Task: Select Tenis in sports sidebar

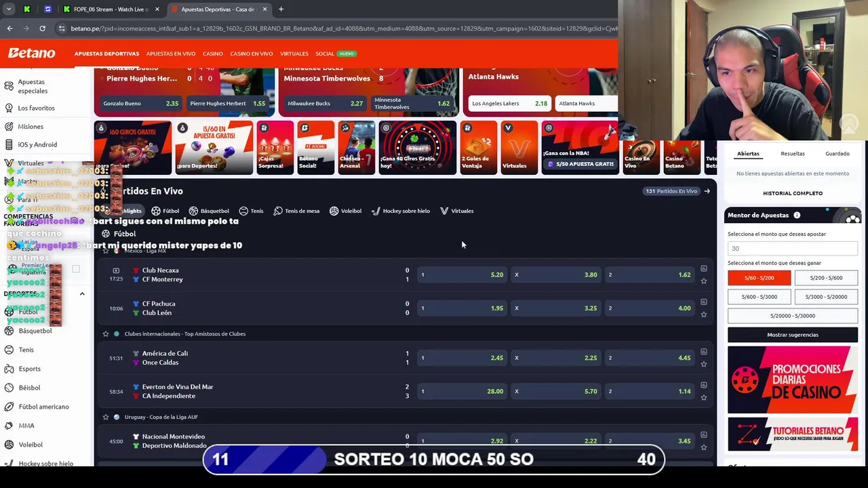Action: click(26, 350)
